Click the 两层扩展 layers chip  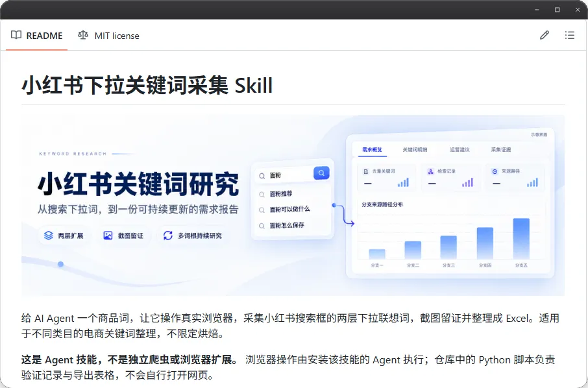point(64,236)
